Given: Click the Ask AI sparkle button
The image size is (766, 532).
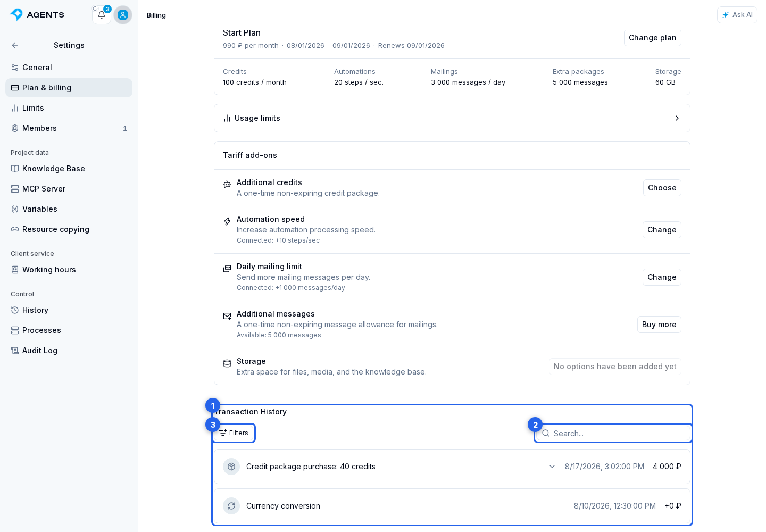Looking at the screenshot, I should (737, 15).
